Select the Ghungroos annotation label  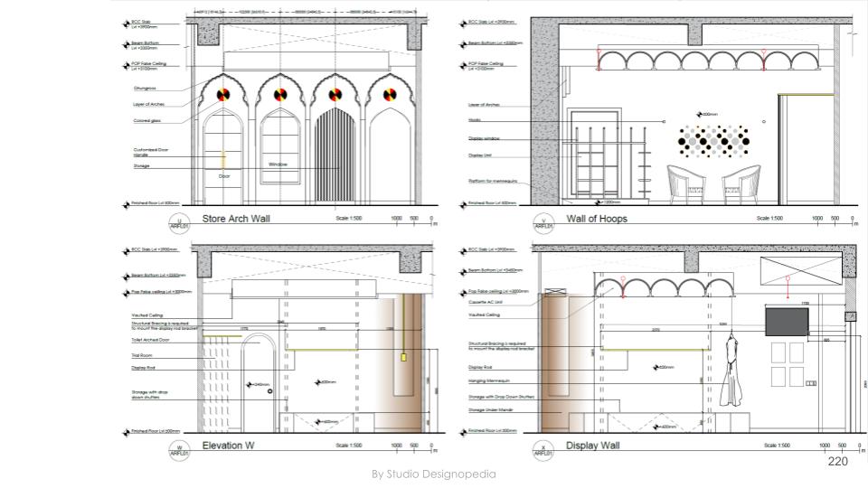pos(145,89)
